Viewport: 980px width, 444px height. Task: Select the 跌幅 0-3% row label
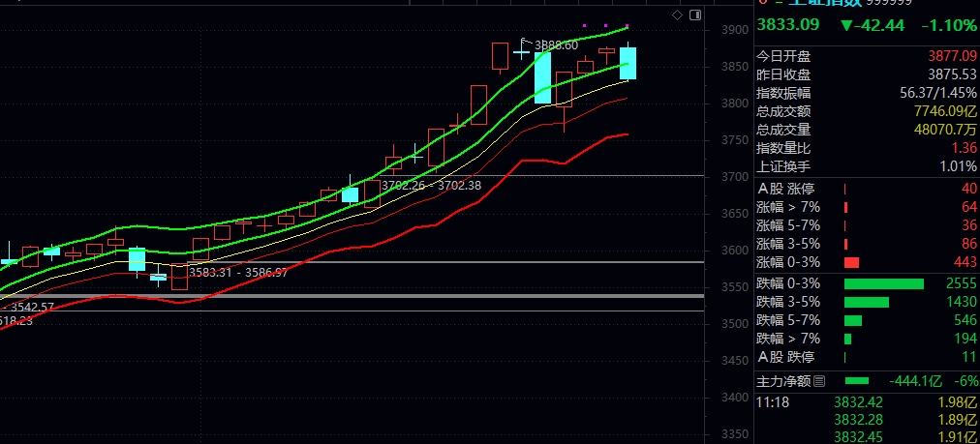[788, 284]
